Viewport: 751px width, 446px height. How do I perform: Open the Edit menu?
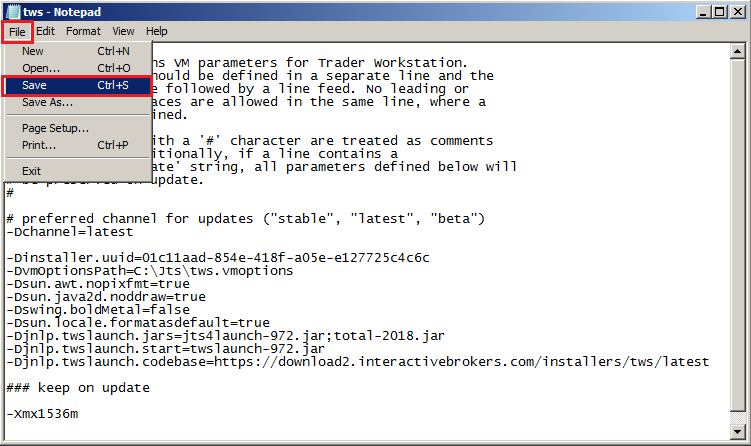click(x=46, y=31)
